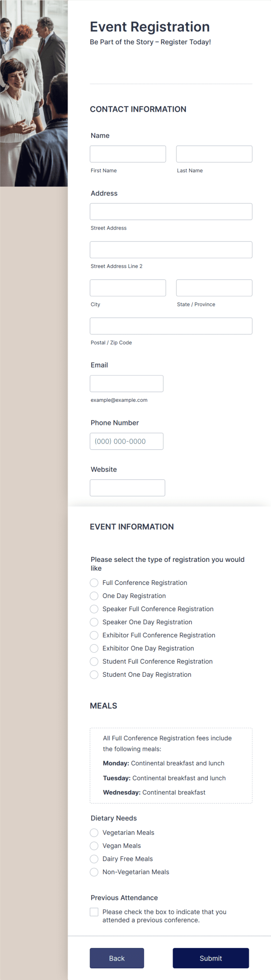The height and width of the screenshot is (980, 271).
Task: Click the Street Address field
Action: (171, 211)
